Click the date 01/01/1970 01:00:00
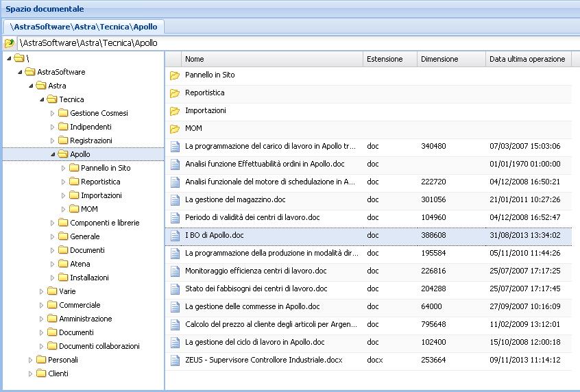The height and width of the screenshot is (392, 580). [x=525, y=164]
